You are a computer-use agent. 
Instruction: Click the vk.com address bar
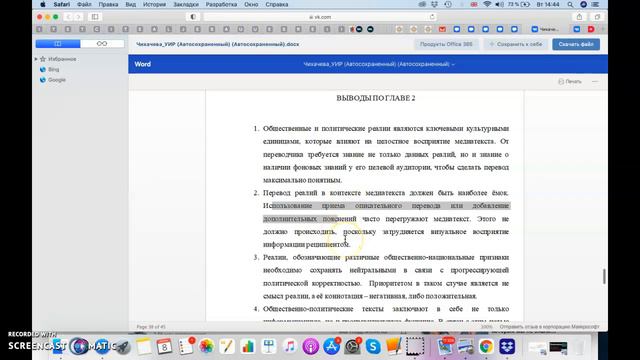pyautogui.click(x=320, y=17)
